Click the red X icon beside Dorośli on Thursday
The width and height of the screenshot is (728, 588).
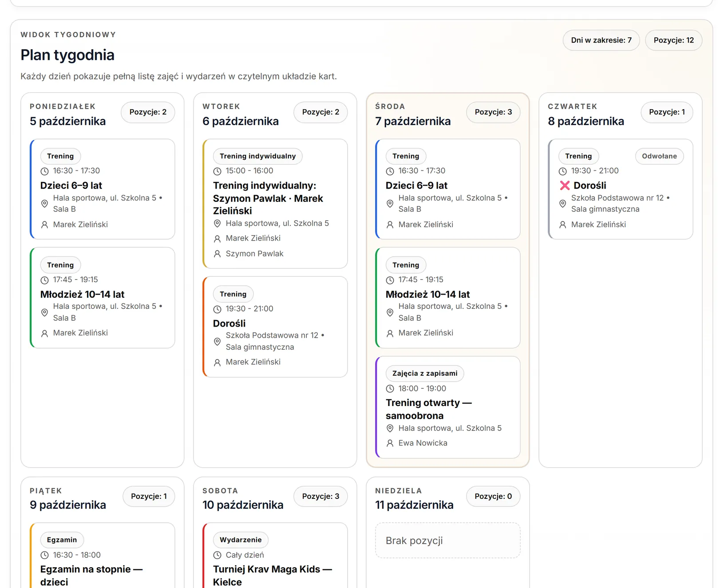point(565,185)
